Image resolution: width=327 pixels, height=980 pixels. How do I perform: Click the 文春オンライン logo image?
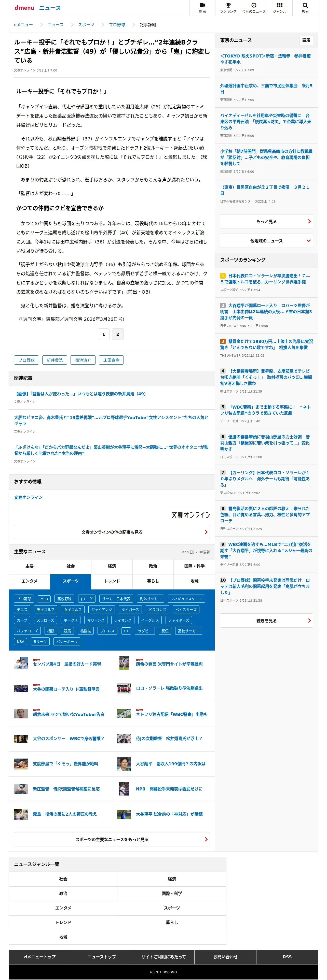click(190, 515)
